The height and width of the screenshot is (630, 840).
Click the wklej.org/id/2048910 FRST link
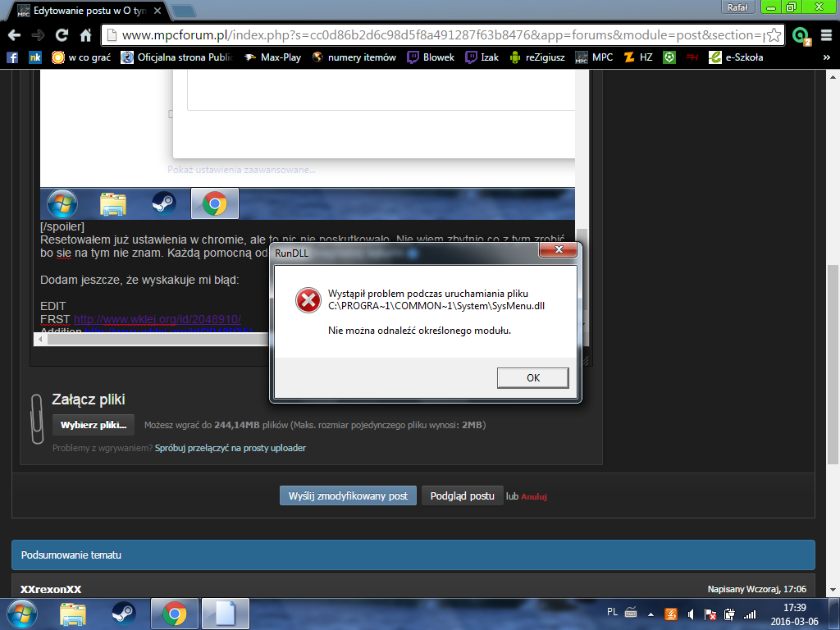click(157, 319)
